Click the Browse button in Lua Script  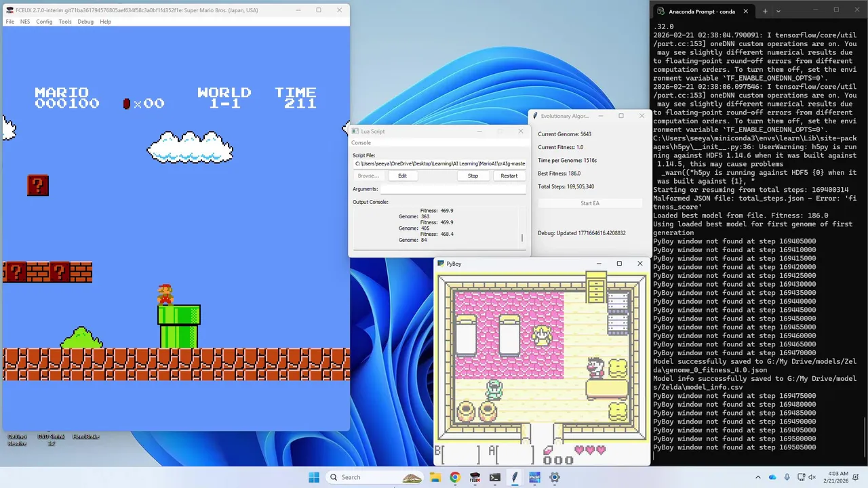[x=368, y=176]
